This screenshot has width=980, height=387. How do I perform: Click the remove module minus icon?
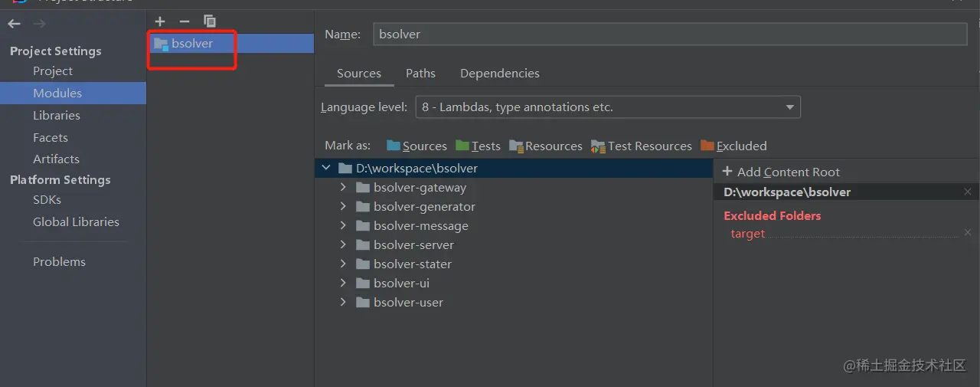pos(185,21)
